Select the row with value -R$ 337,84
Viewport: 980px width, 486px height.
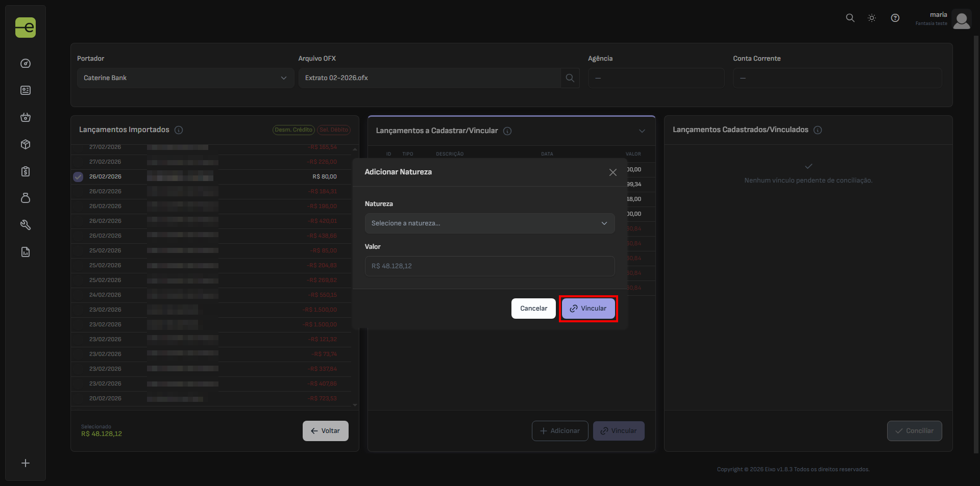(211, 369)
